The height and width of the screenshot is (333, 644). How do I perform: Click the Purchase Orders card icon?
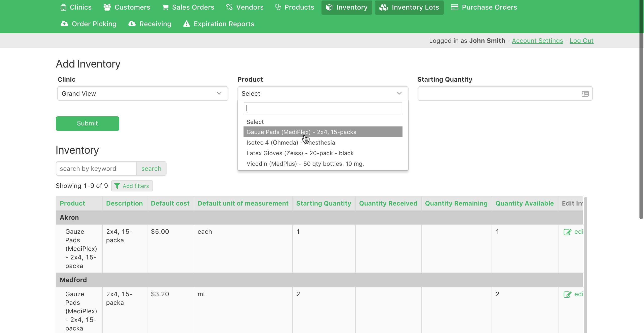[454, 7]
